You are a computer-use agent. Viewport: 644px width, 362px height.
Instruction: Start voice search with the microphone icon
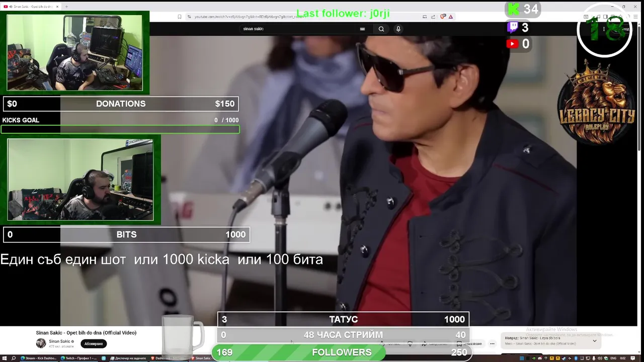pos(398,29)
